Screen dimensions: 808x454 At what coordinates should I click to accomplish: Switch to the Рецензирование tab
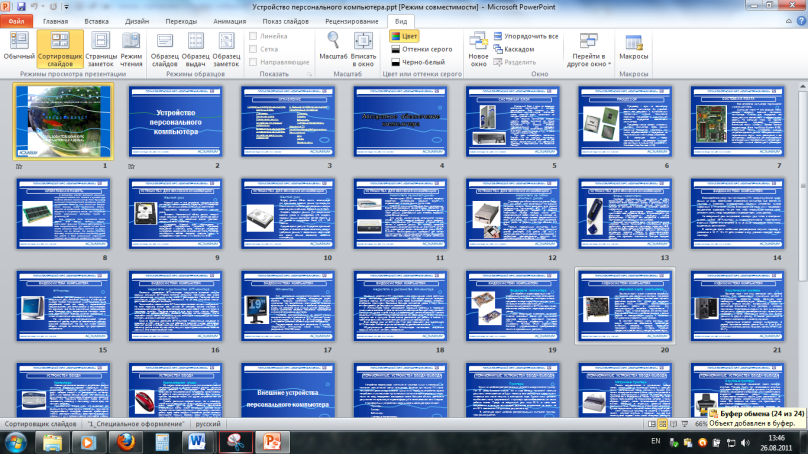[351, 21]
